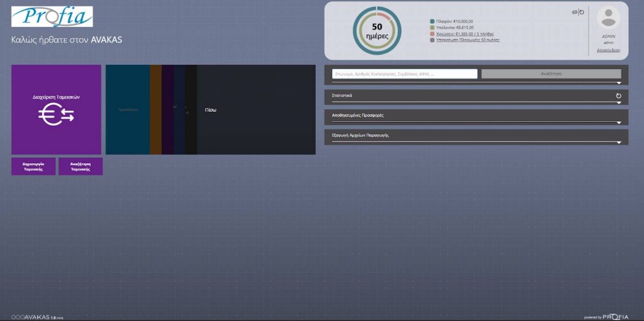Viewport: 644px width, 321px height.
Task: Open the dark blue Τιμολόγηση tile
Action: [127, 109]
